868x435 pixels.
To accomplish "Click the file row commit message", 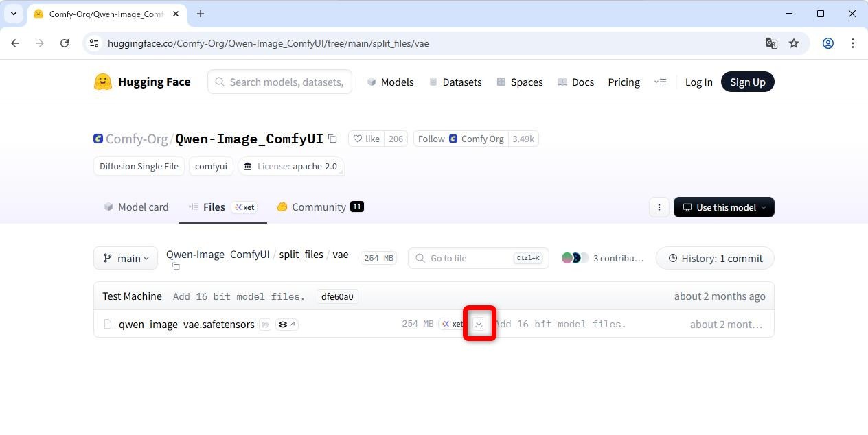I will (560, 324).
